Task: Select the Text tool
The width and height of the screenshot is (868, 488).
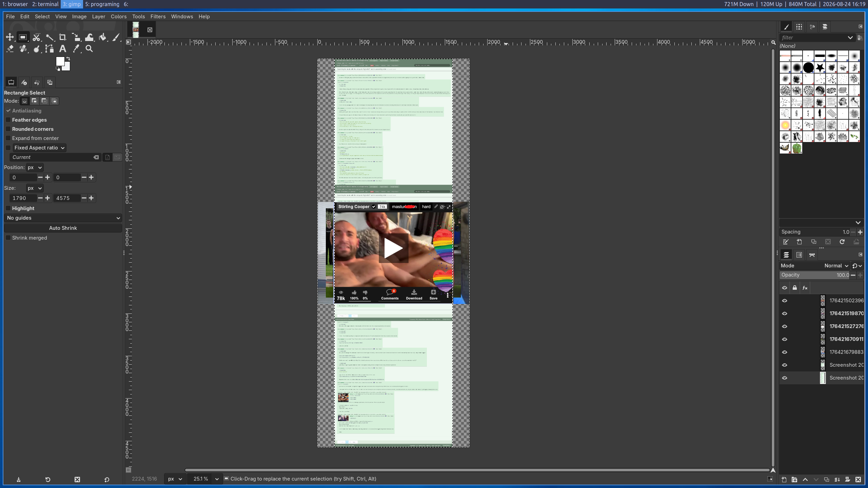Action: [63, 49]
